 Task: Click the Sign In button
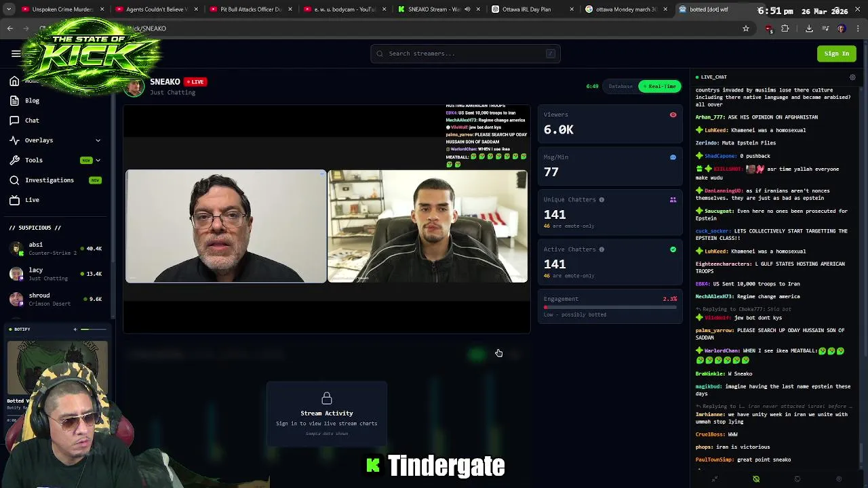point(836,54)
